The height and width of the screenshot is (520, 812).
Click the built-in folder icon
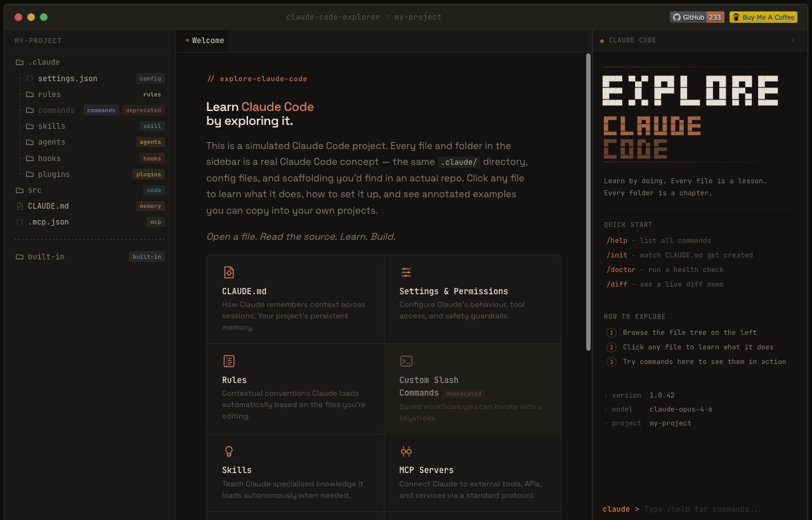(20, 257)
